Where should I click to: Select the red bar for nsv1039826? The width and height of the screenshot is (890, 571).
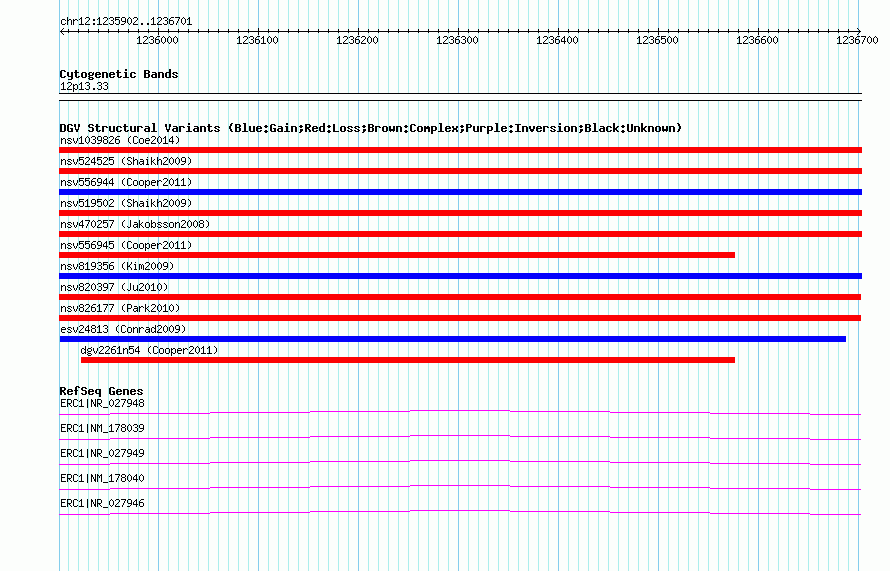pyautogui.click(x=460, y=150)
